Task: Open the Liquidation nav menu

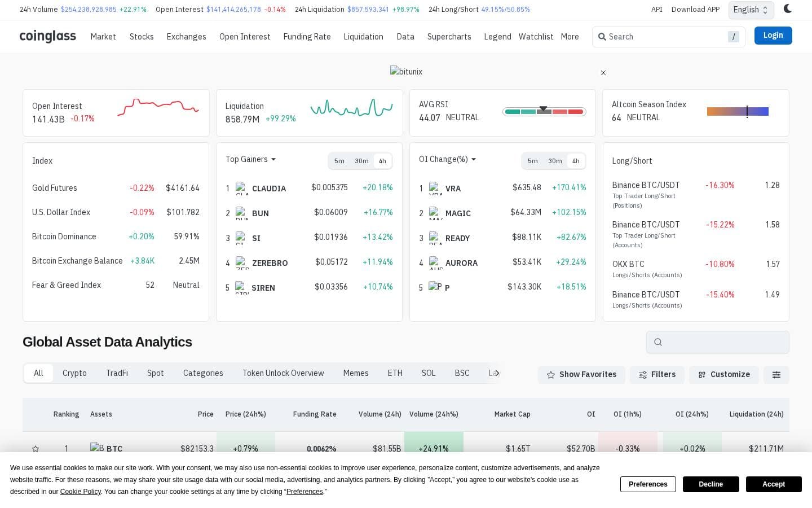Action: [x=363, y=37]
